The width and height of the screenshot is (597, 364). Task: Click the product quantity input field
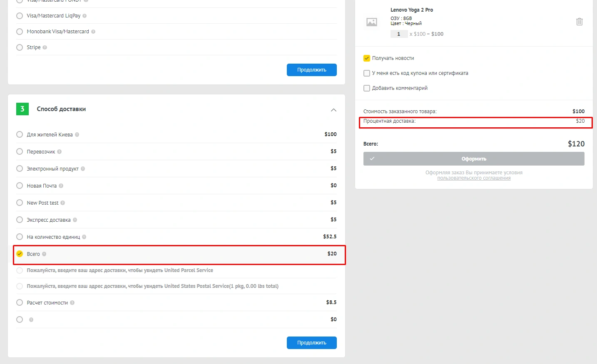pos(398,34)
